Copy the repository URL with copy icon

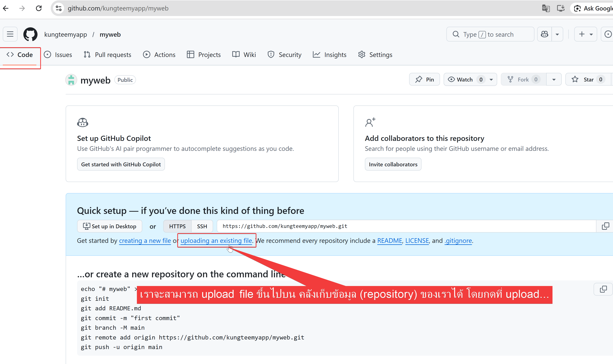click(605, 226)
